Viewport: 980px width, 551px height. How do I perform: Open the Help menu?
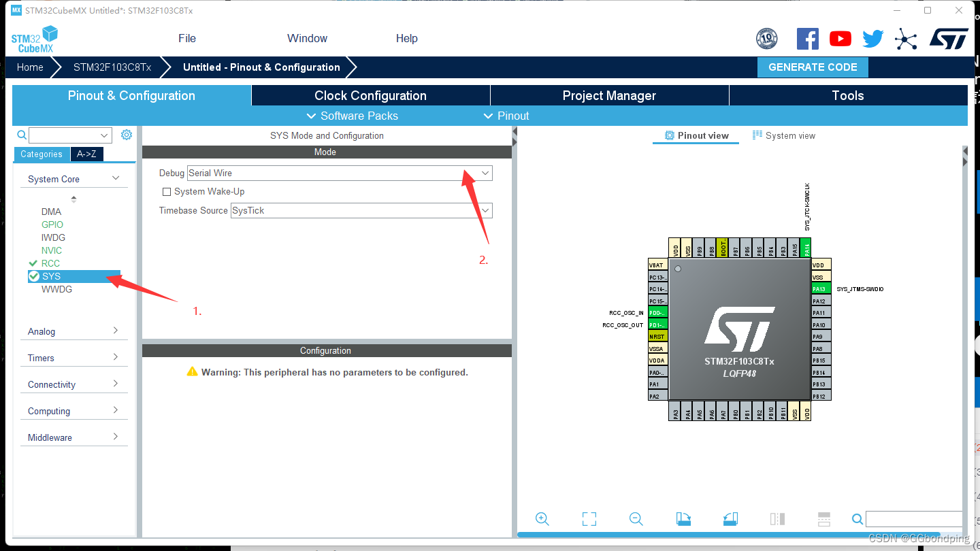point(407,38)
